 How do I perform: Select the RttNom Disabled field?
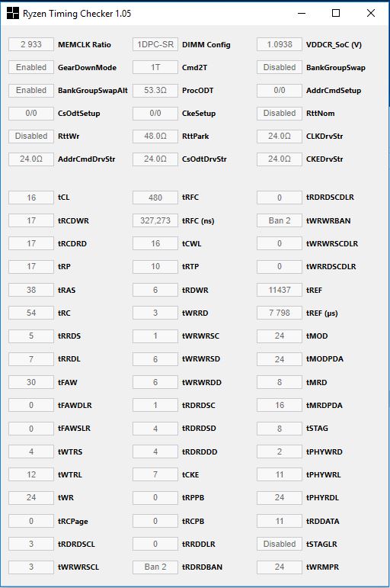pos(279,113)
